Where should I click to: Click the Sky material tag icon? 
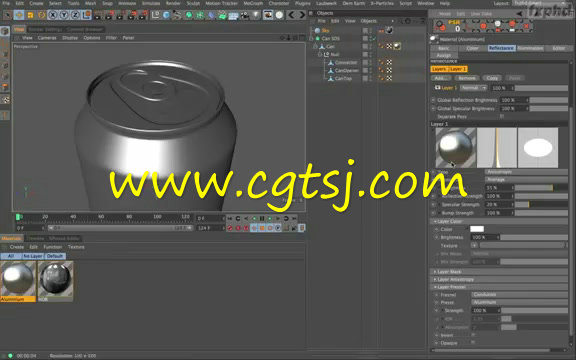(389, 30)
